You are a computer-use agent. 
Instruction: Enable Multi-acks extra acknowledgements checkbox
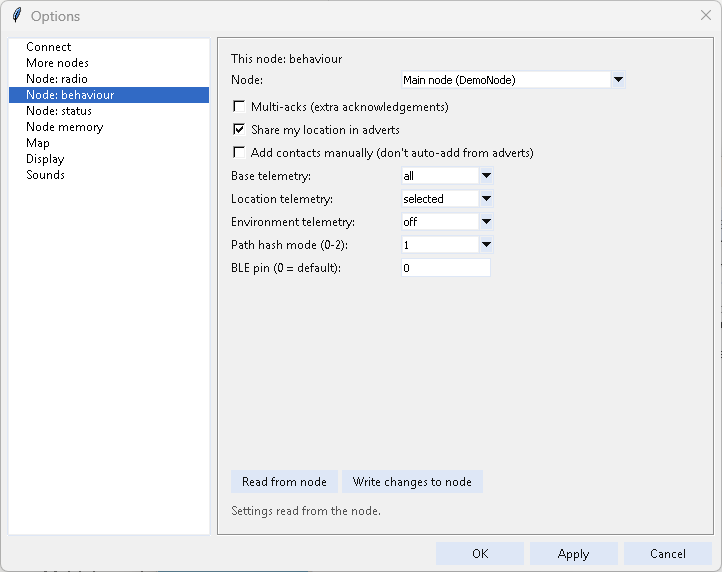239,107
